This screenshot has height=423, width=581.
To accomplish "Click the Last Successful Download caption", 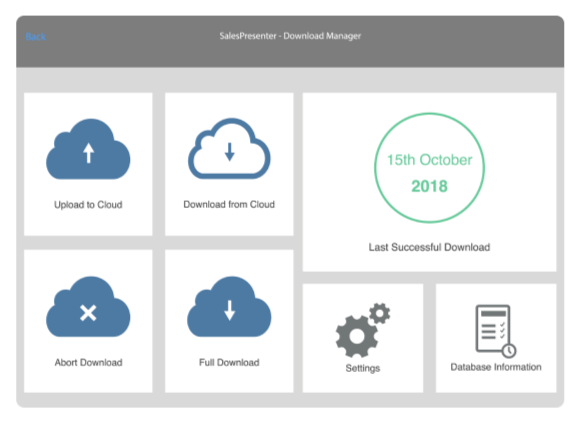I will coord(429,247).
